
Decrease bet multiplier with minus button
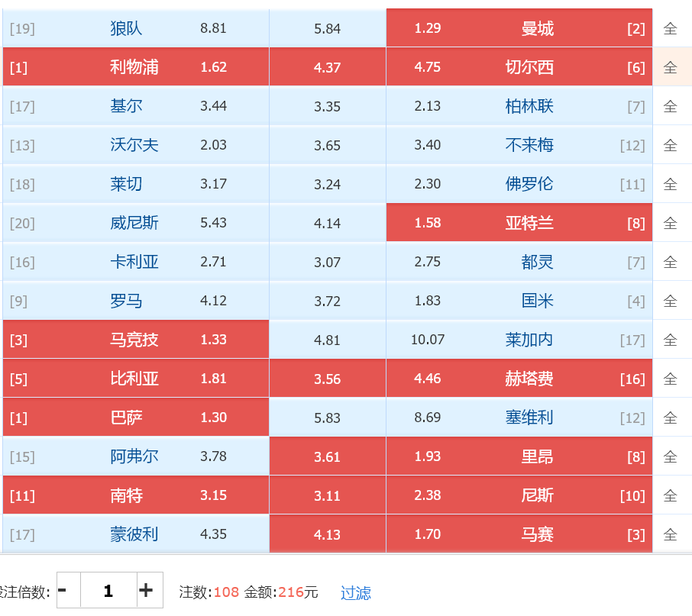(69, 590)
